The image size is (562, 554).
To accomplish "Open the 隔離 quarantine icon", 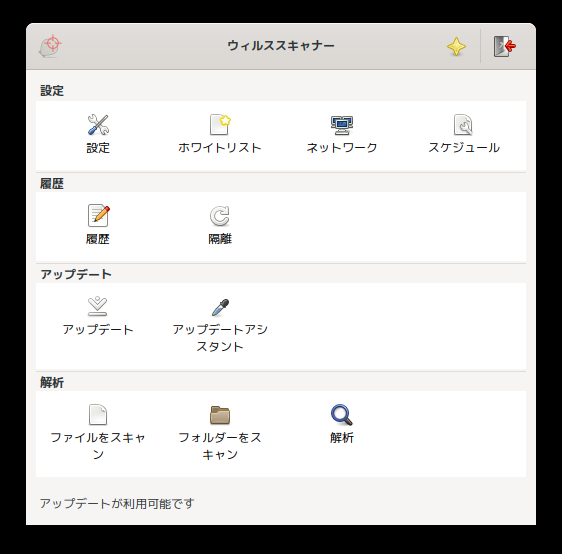I will [220, 215].
